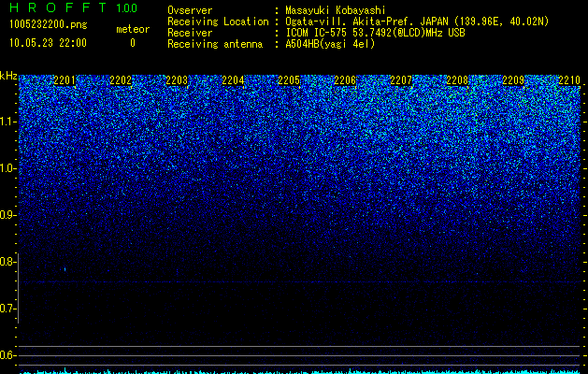This screenshot has height=374, width=588.
Task: Click the cyan signal level graph at the bottom
Action: coord(299,371)
